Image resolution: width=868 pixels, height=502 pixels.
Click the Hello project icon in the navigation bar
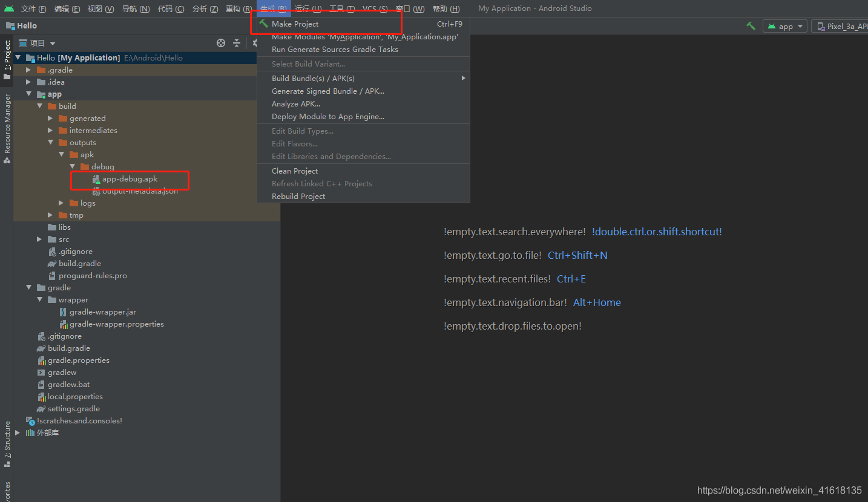[x=10, y=26]
